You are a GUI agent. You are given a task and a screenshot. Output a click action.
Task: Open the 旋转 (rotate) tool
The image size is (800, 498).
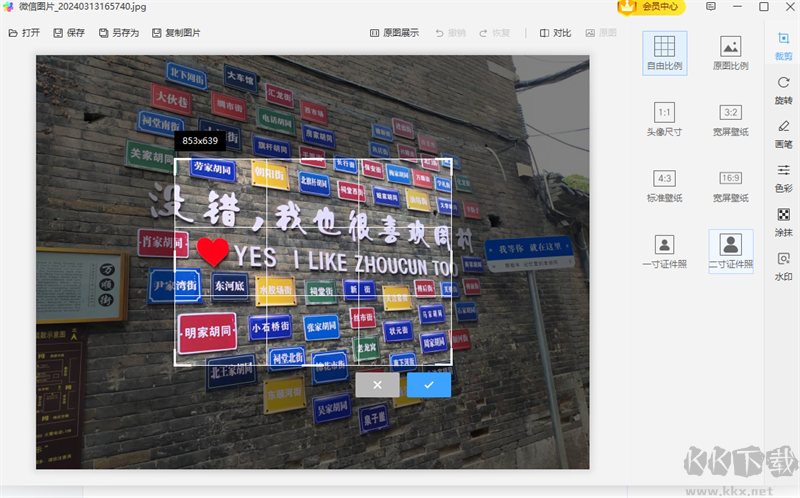click(783, 89)
